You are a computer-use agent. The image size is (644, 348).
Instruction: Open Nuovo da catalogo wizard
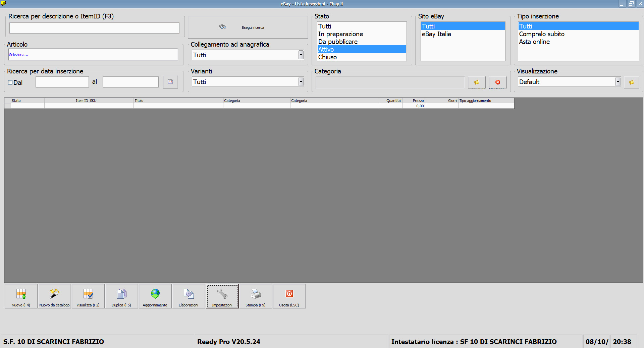pyautogui.click(x=54, y=296)
